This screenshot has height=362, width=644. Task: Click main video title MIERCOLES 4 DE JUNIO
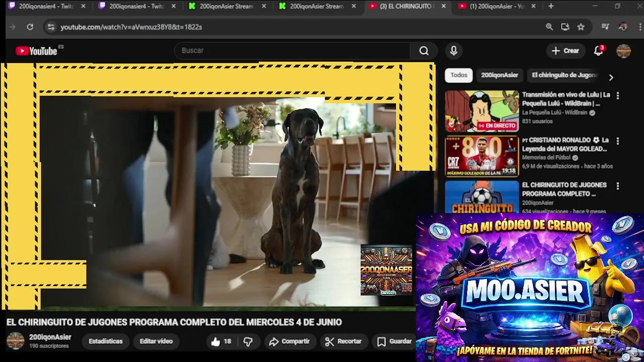coord(174,322)
